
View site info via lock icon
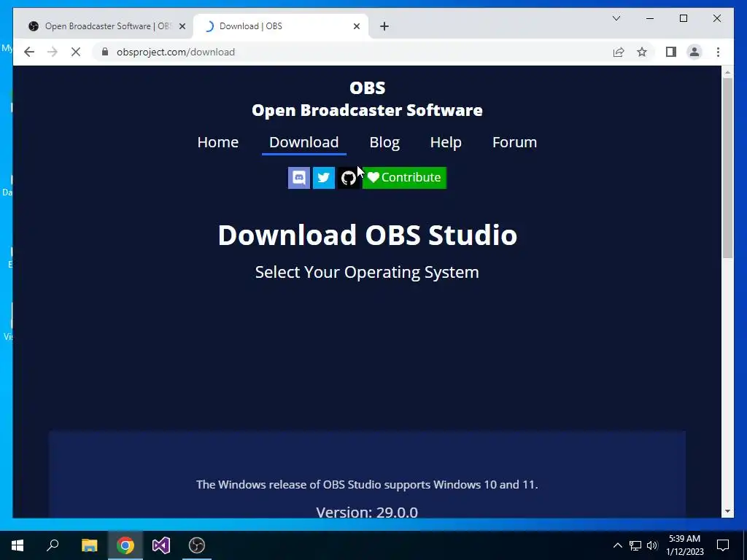[x=105, y=52]
